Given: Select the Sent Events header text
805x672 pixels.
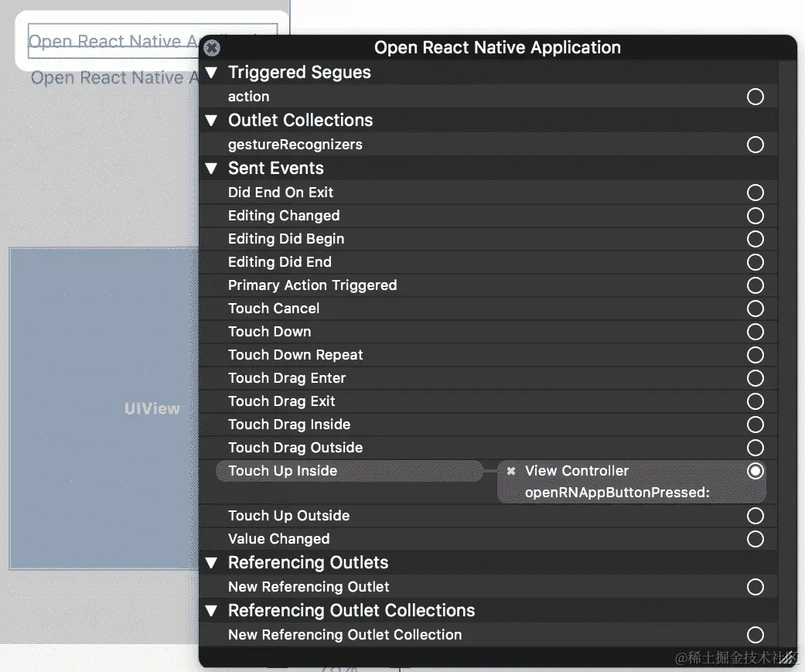Looking at the screenshot, I should point(276,169).
